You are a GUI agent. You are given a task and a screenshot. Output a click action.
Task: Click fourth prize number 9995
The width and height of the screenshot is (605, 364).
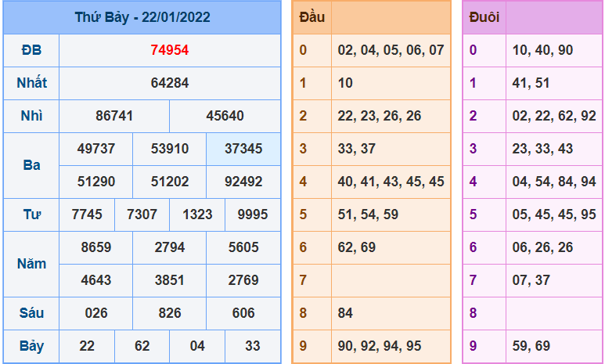pyautogui.click(x=252, y=214)
